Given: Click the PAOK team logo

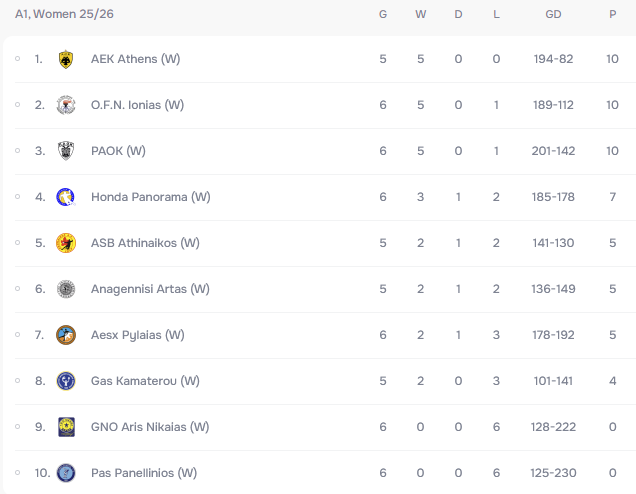Looking at the screenshot, I should point(66,151).
